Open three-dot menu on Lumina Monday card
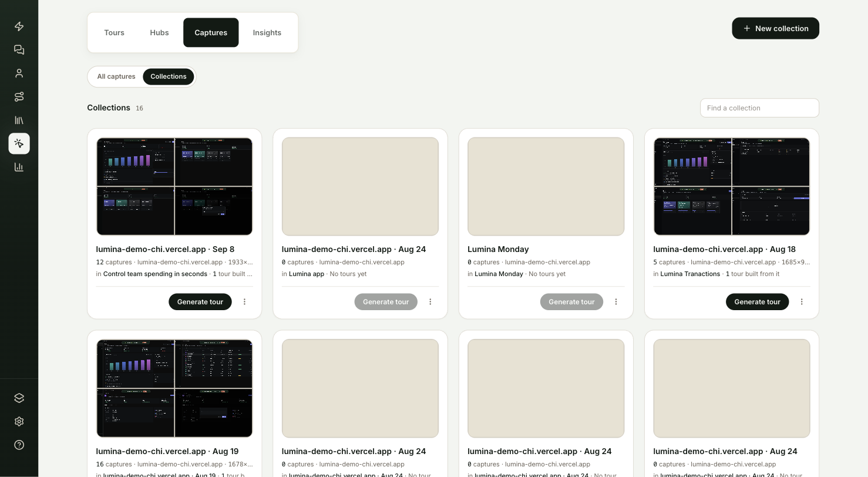Image resolution: width=868 pixels, height=477 pixels. tap(616, 302)
